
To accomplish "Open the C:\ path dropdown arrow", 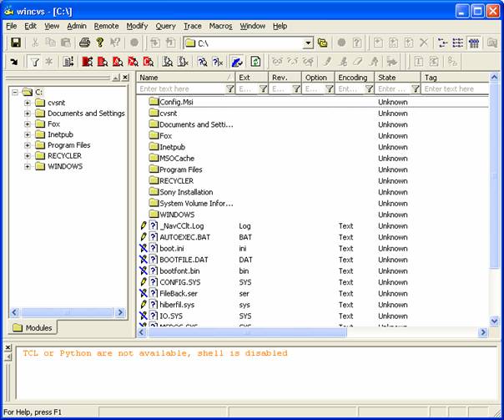I will coord(307,43).
